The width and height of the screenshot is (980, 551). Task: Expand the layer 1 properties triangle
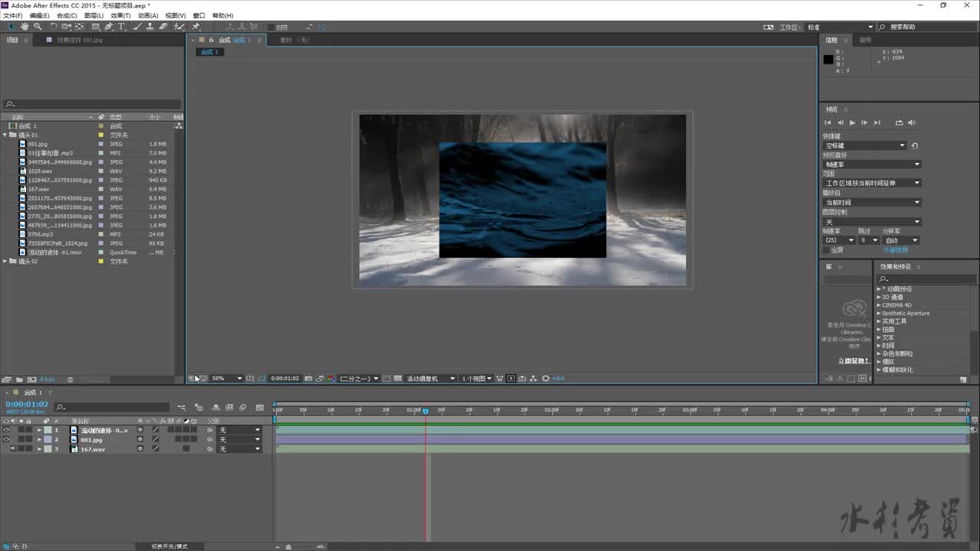point(39,430)
